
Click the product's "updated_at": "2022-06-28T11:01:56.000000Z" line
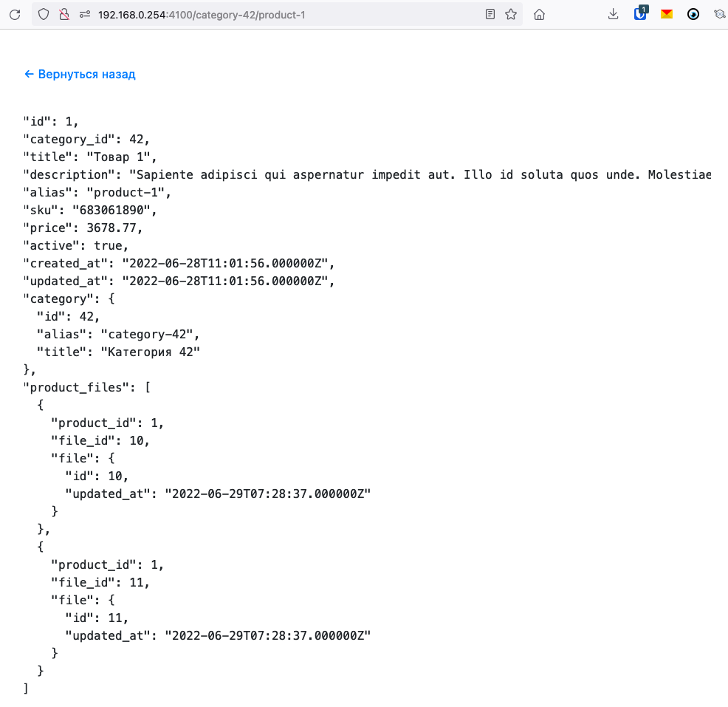pos(179,281)
